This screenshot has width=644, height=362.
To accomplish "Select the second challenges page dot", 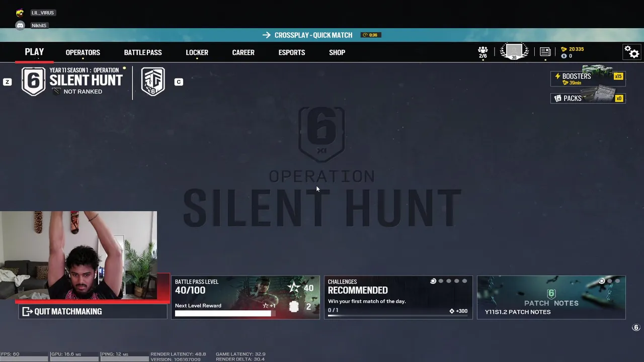I will (x=441, y=281).
